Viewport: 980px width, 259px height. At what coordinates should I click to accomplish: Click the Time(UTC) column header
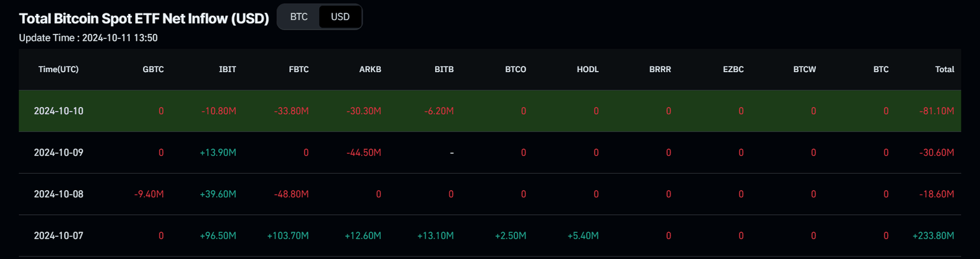click(x=59, y=70)
